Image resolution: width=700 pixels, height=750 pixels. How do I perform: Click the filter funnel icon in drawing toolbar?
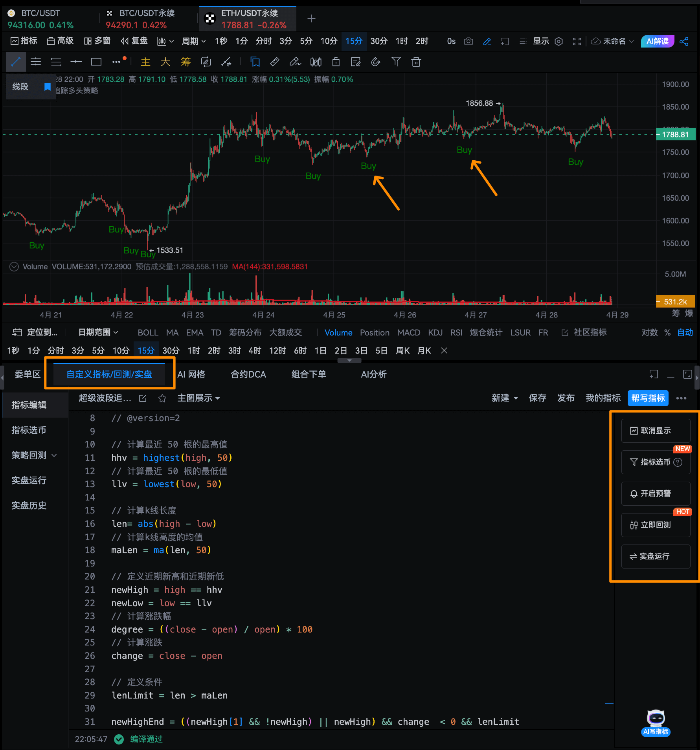pos(396,62)
